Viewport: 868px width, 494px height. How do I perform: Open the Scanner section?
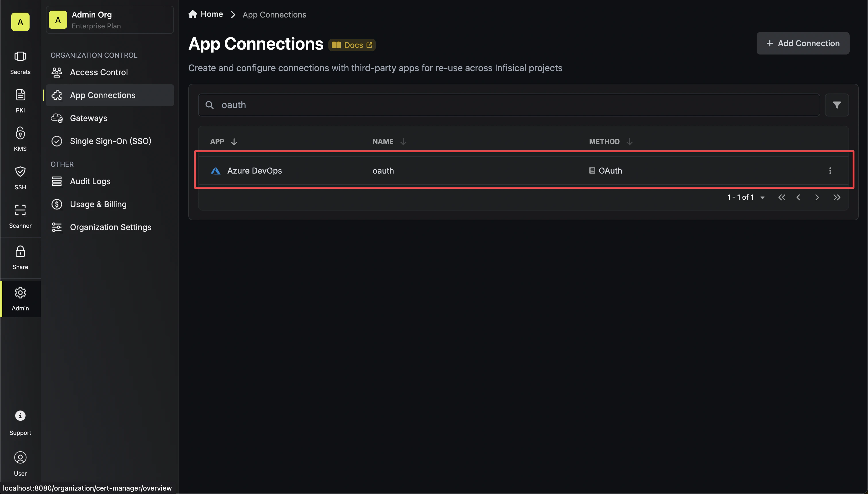20,216
